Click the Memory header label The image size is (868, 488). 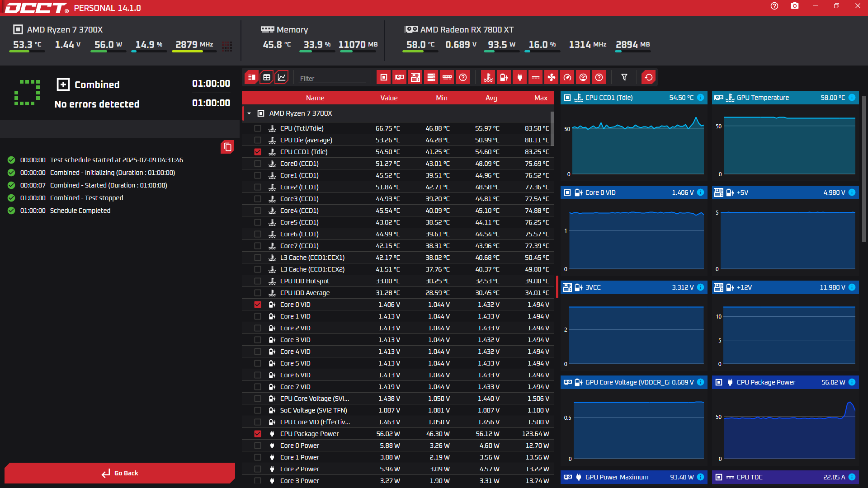click(x=292, y=30)
